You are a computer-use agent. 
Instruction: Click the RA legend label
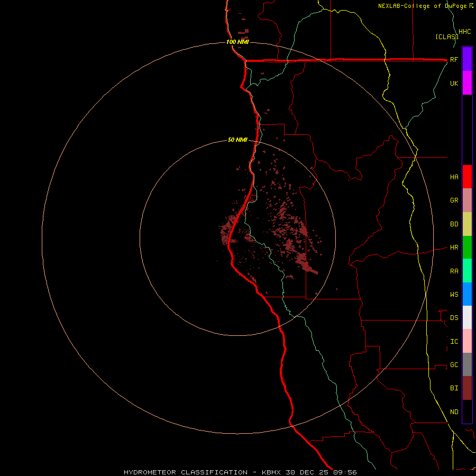point(454,271)
